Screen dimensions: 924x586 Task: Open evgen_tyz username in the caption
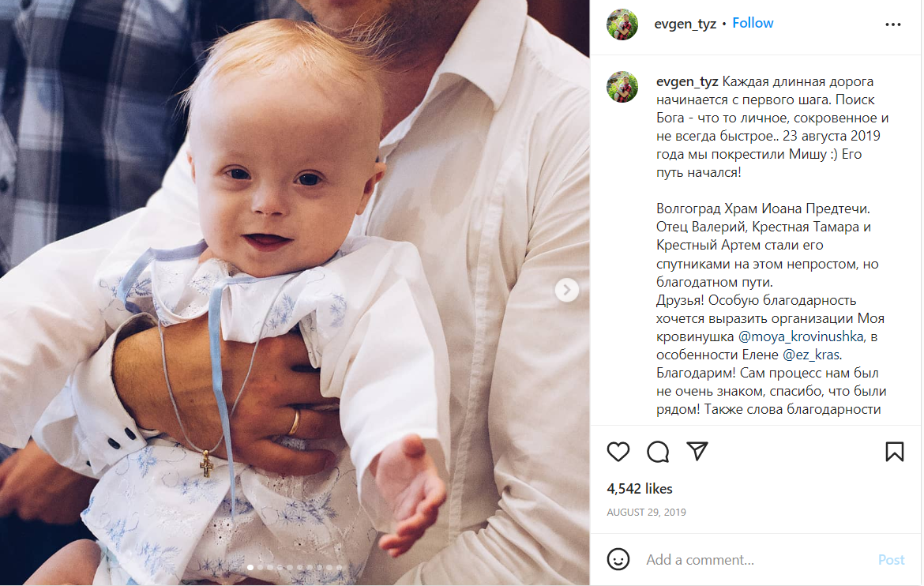tap(687, 81)
